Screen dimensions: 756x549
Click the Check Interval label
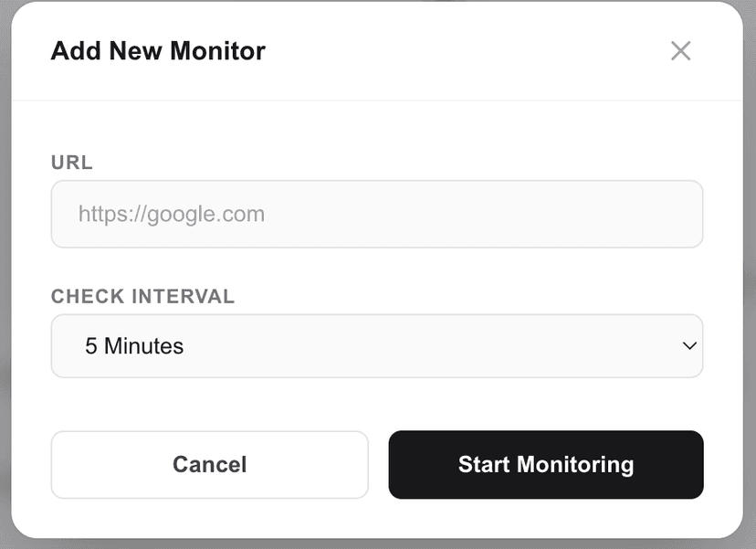coord(142,296)
